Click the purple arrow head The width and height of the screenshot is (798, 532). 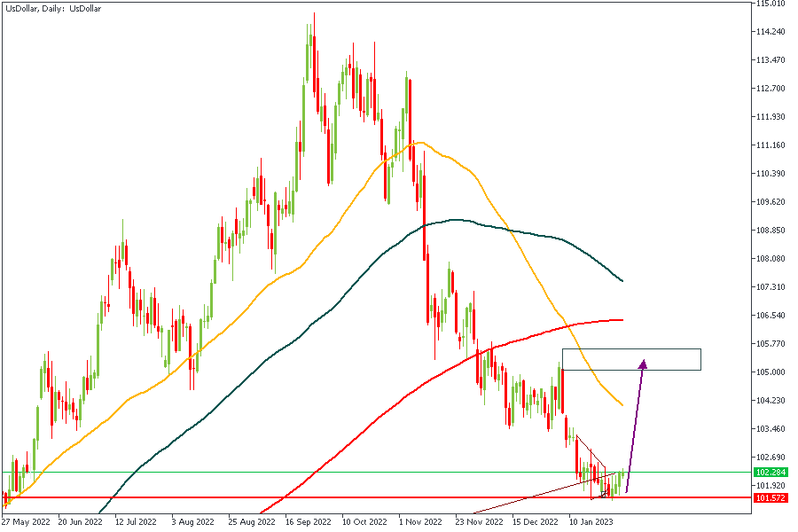[644, 364]
